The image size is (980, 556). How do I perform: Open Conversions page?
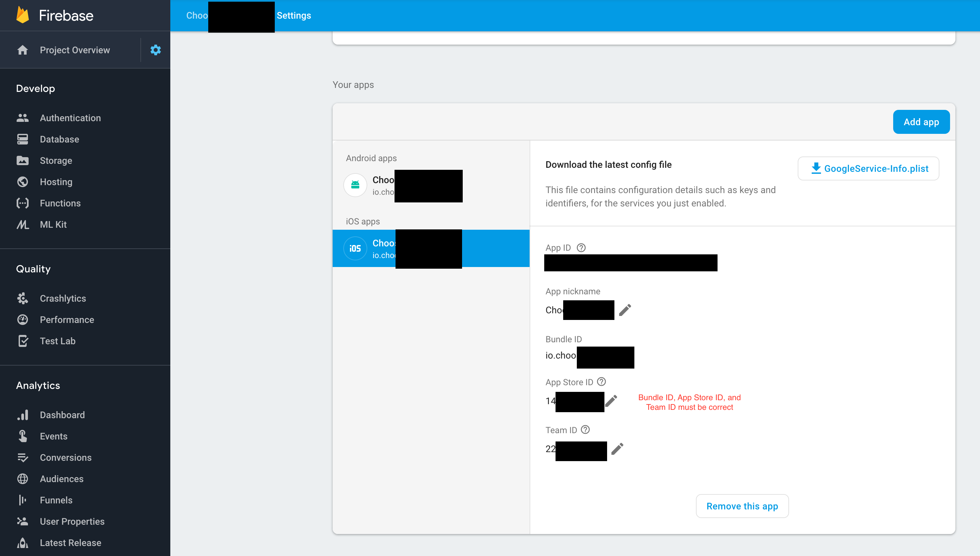66,457
